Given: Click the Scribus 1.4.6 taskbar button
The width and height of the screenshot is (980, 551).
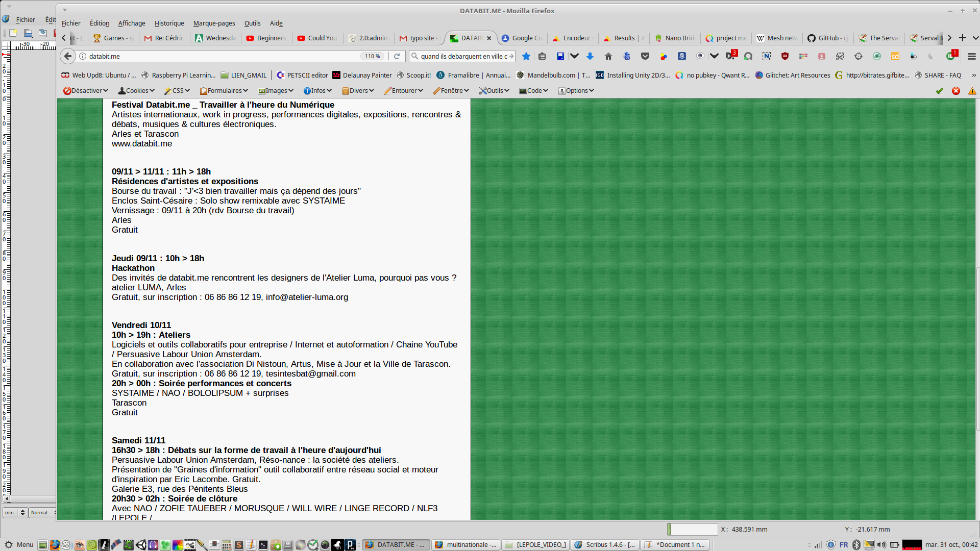Looking at the screenshot, I should coord(604,545).
